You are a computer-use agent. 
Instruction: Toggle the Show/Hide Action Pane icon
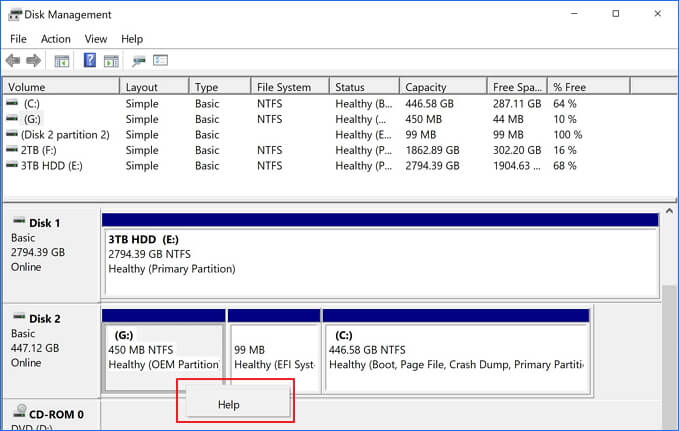(111, 61)
